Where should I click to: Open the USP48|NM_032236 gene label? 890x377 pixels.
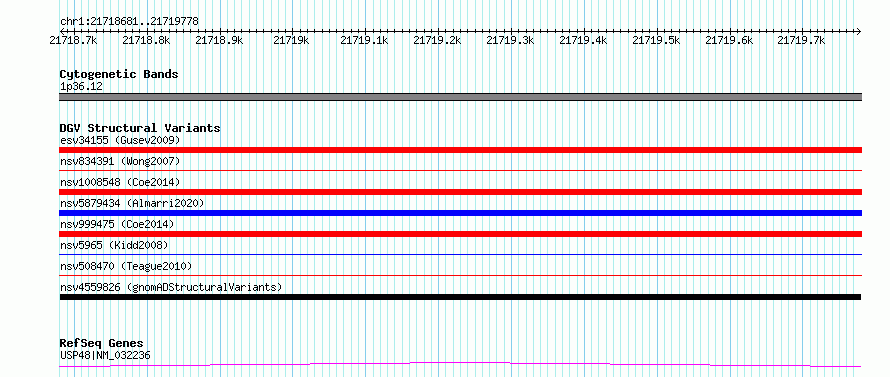(x=105, y=356)
